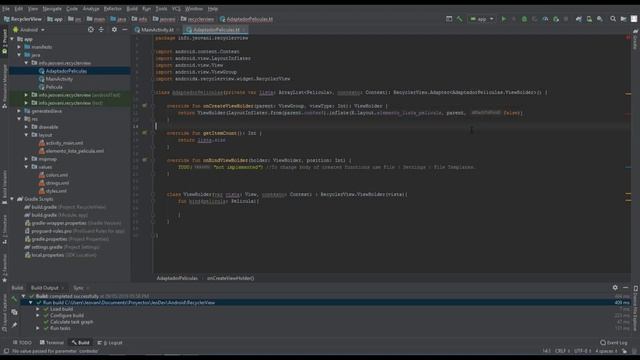The width and height of the screenshot is (640, 360).
Task: Toggle the Build tool window button
Action: pyautogui.click(x=81, y=342)
